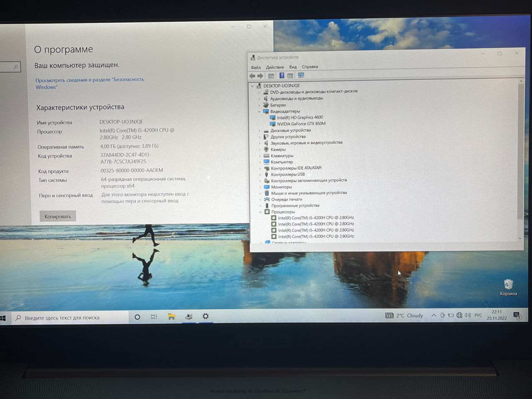
Task: Click the volume speaker icon in system tray
Action: 468,315
